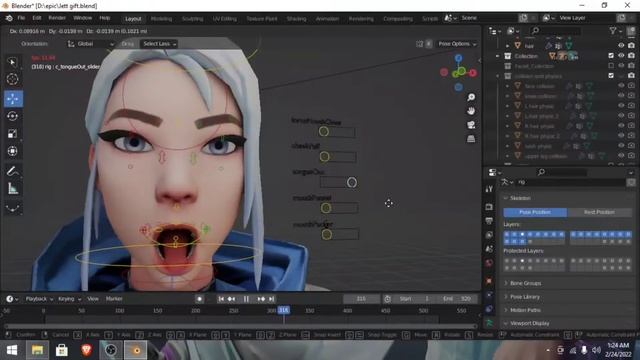Screen dimensions: 640x360
Task: Click the Pose Position button
Action: pyautogui.click(x=535, y=212)
